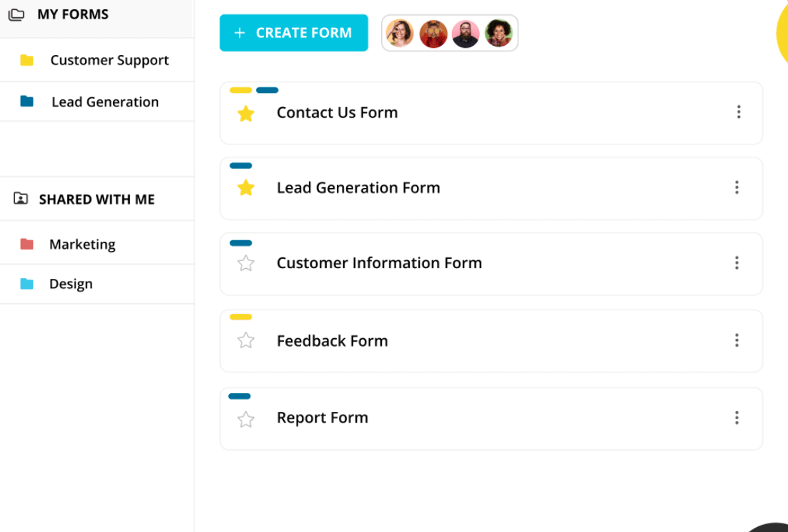Viewport: 788px width, 532px height.
Task: Remove star from Lead Generation Form
Action: pyautogui.click(x=246, y=188)
